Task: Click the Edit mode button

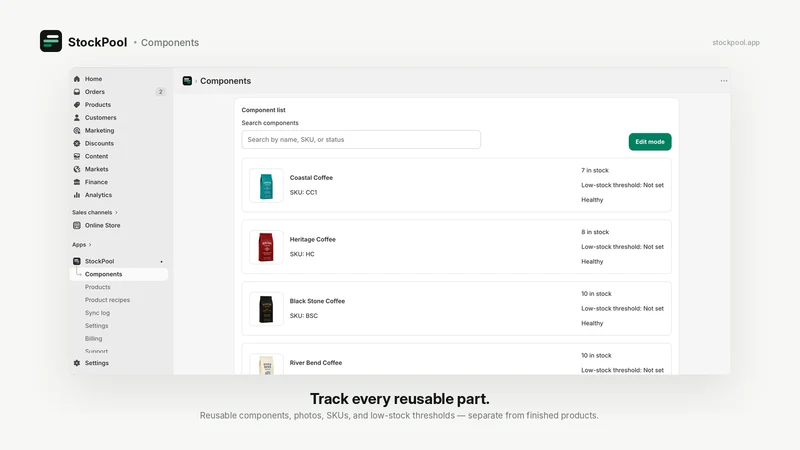Action: click(649, 142)
